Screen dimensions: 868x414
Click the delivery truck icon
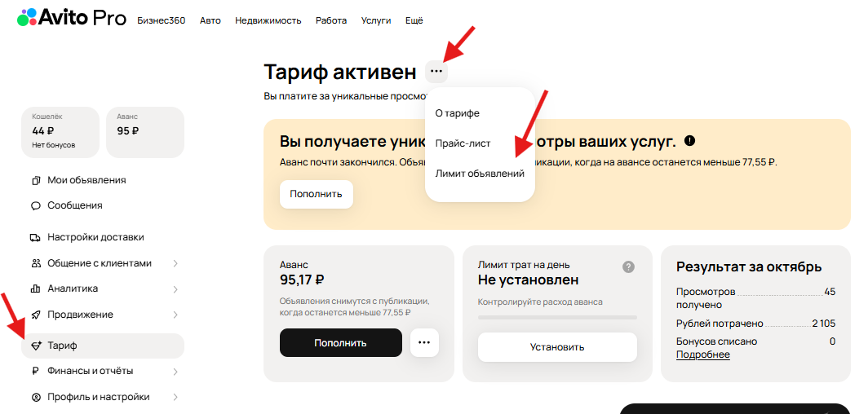35,238
